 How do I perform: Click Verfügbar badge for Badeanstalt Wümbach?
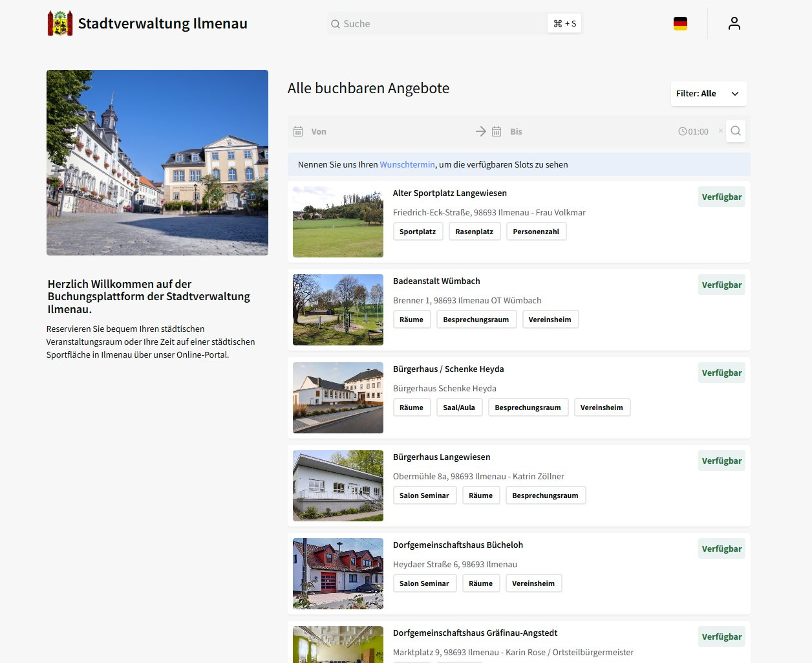click(721, 285)
